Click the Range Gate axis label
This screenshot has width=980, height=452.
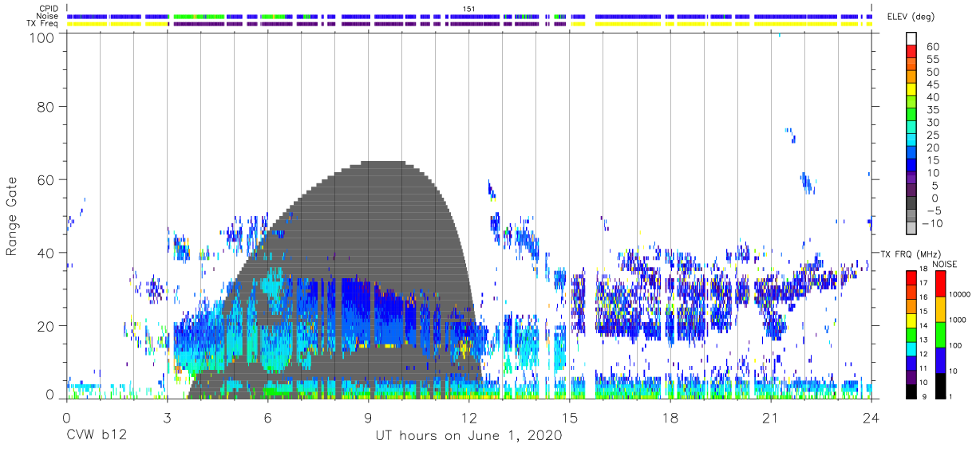point(12,216)
